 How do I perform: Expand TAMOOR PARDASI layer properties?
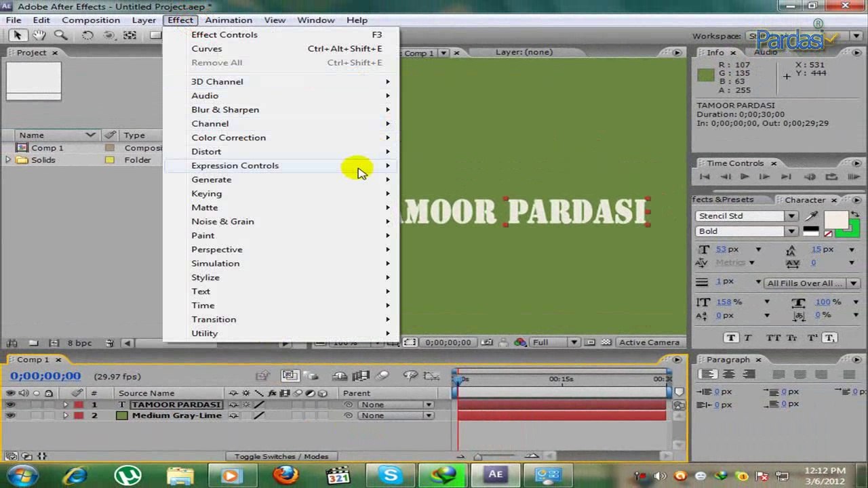coord(66,405)
